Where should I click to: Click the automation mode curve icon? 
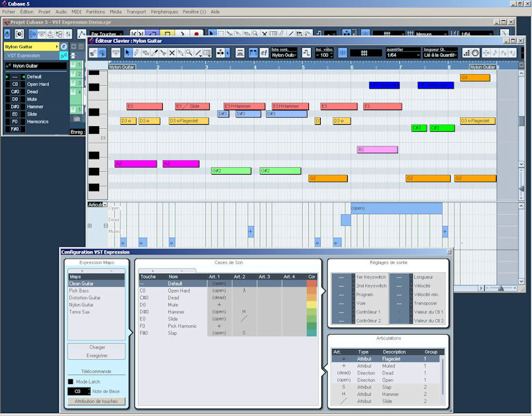pyautogui.click(x=82, y=34)
